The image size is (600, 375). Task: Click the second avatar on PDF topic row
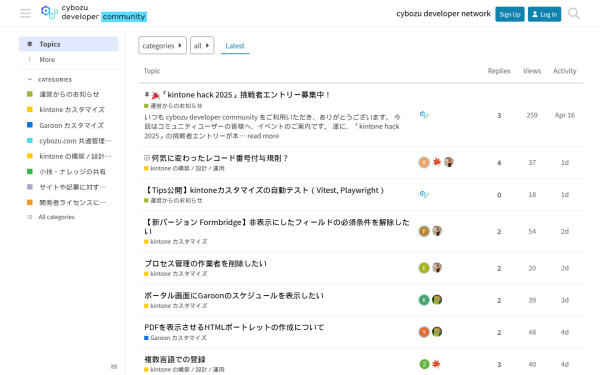point(437,332)
